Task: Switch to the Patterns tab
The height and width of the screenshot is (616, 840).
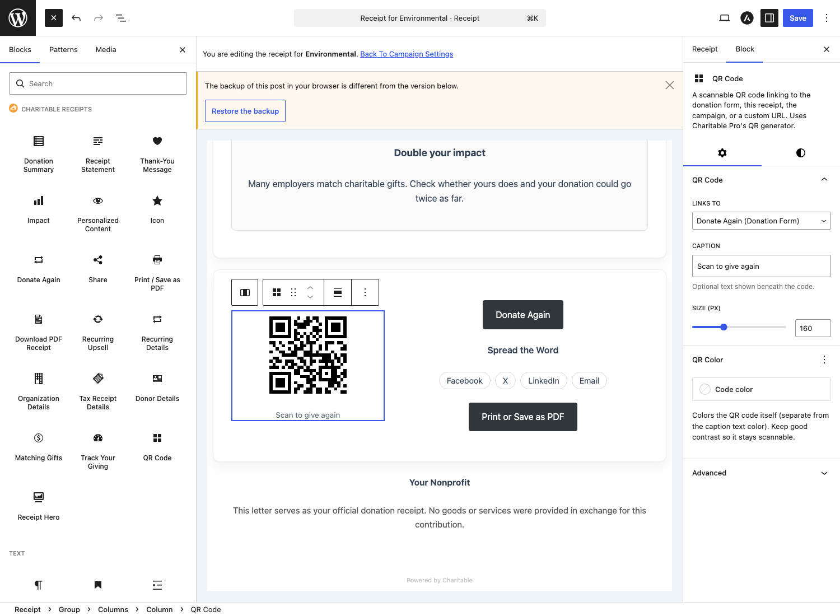Action: pos(63,49)
